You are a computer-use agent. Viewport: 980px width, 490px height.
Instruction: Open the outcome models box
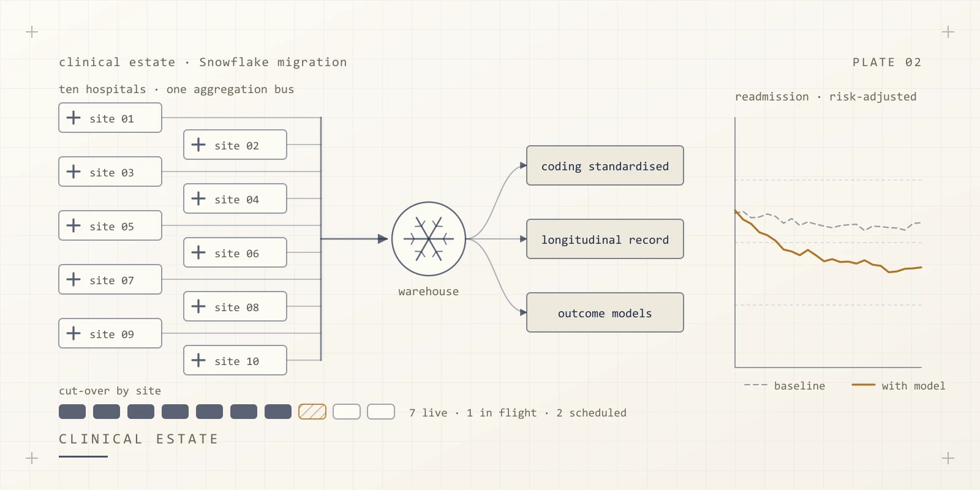click(605, 312)
